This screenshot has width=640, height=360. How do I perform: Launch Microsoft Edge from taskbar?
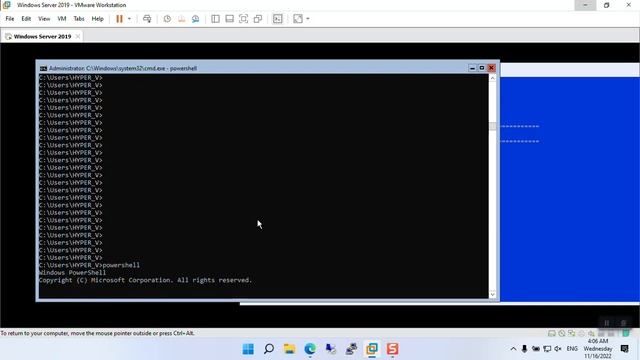pos(310,349)
